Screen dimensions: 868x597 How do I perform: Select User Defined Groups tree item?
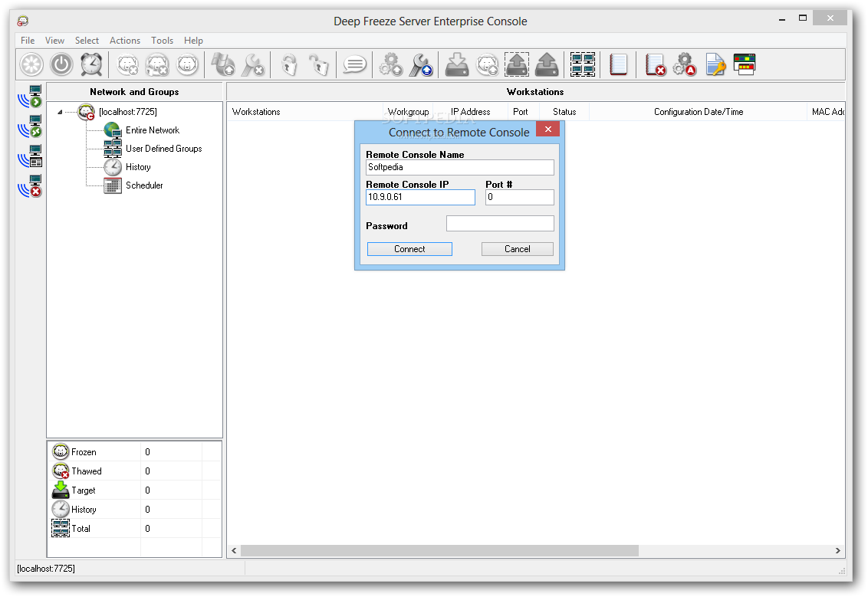(164, 148)
